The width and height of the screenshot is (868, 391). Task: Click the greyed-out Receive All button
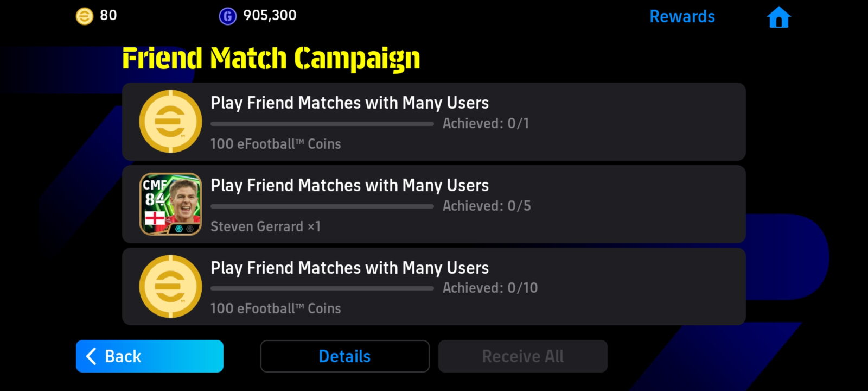click(522, 356)
